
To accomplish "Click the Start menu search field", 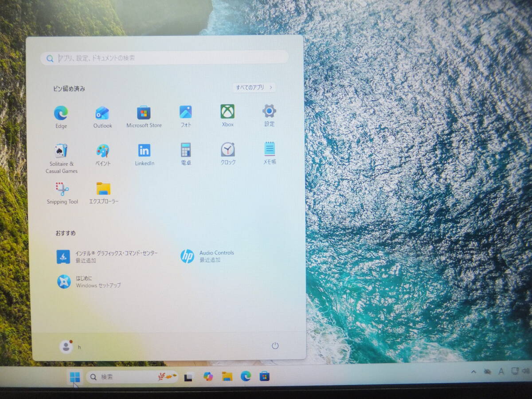I will (164, 58).
